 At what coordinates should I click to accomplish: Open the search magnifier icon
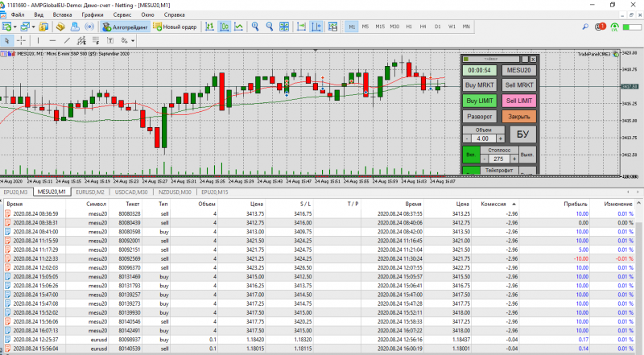(585, 27)
